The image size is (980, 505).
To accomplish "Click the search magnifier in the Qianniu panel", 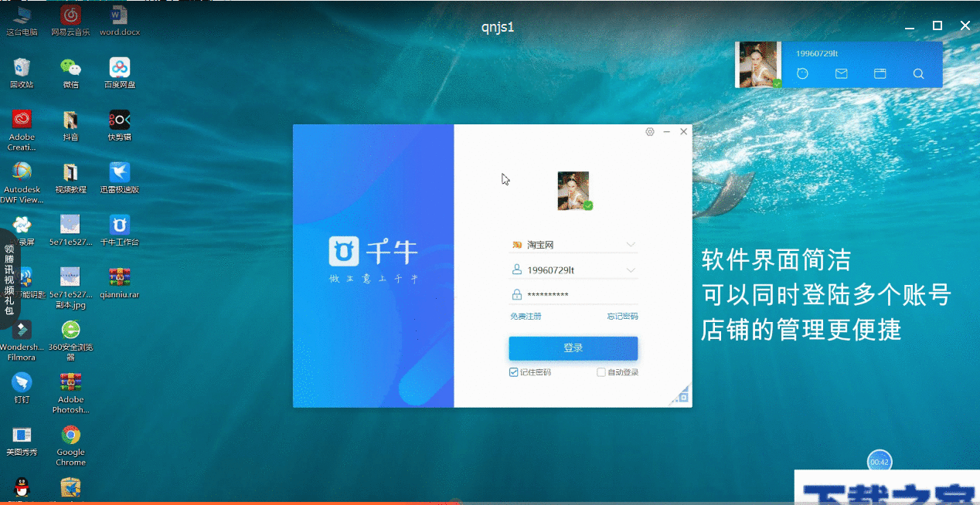I will click(918, 73).
